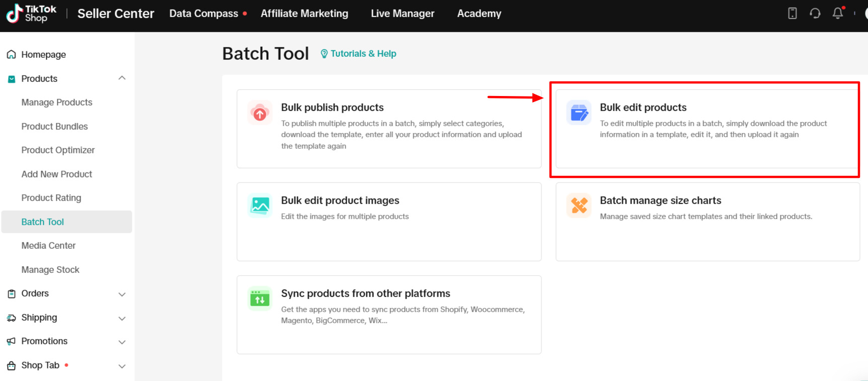Click the Sync products calendar icon

tap(260, 299)
